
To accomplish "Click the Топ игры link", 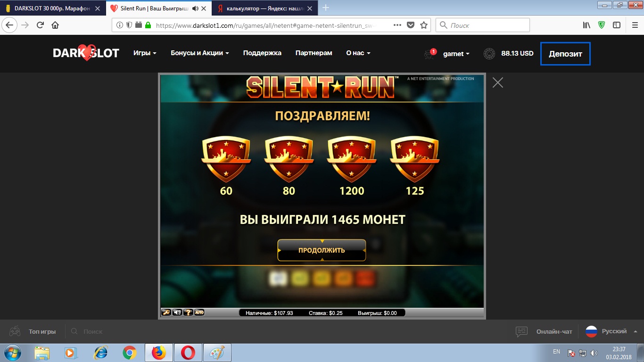I will (x=42, y=331).
